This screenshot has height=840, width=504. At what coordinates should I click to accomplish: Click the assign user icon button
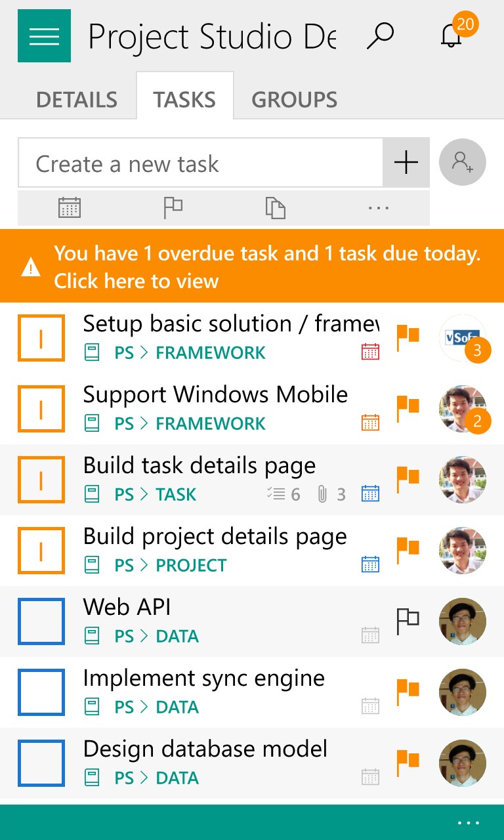click(x=463, y=162)
